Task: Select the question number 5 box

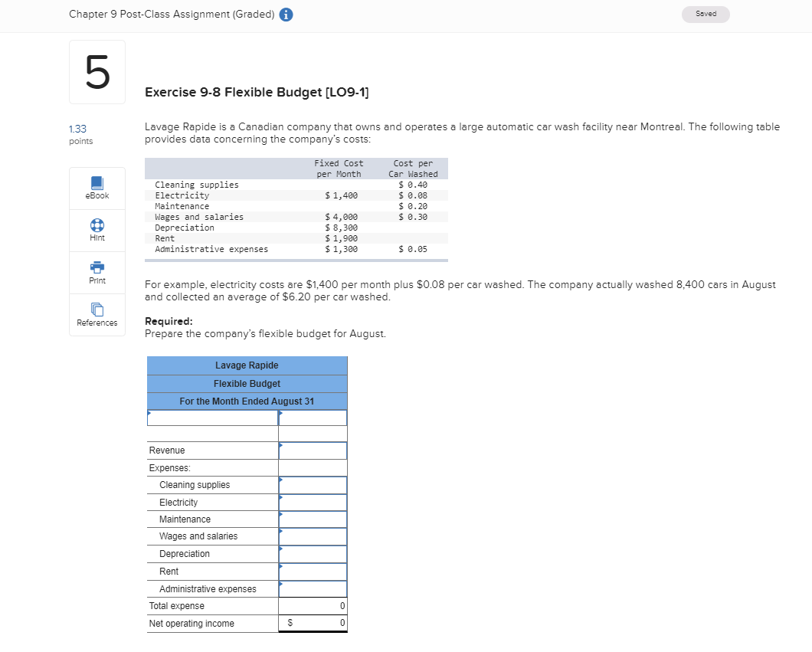Action: click(x=97, y=72)
